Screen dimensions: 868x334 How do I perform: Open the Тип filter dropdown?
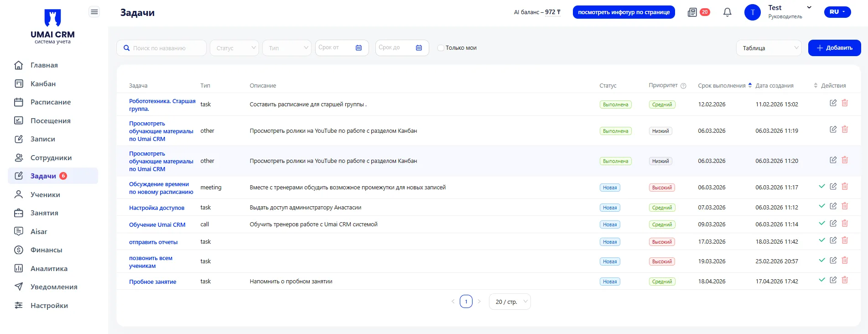click(286, 48)
